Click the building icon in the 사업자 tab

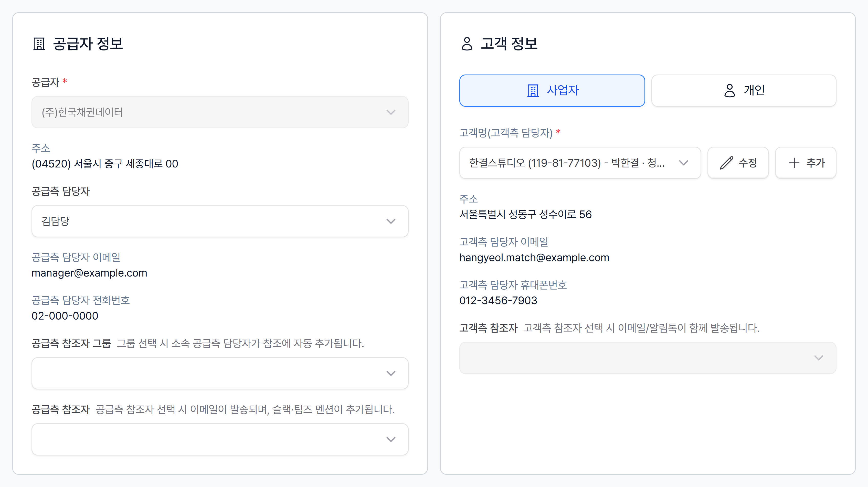point(533,90)
